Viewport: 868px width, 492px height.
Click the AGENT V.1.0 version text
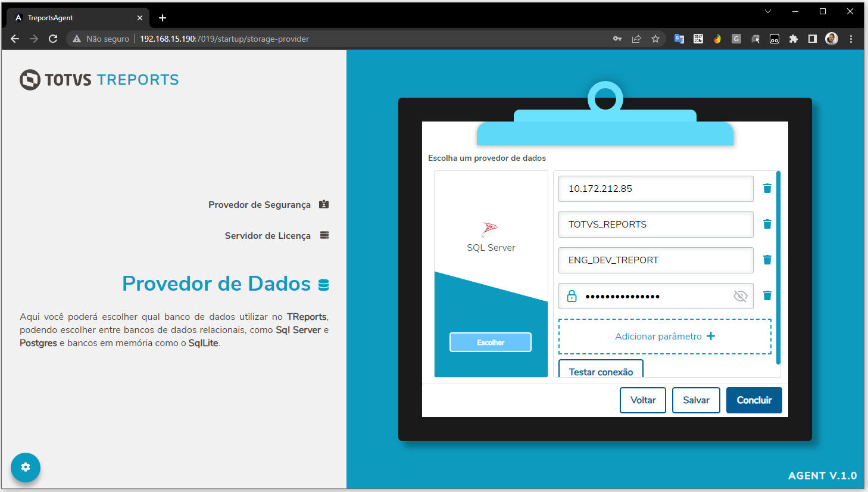[x=823, y=476]
